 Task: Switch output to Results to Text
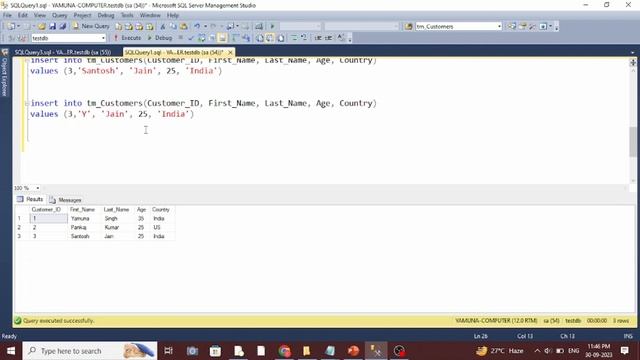tap(260, 38)
